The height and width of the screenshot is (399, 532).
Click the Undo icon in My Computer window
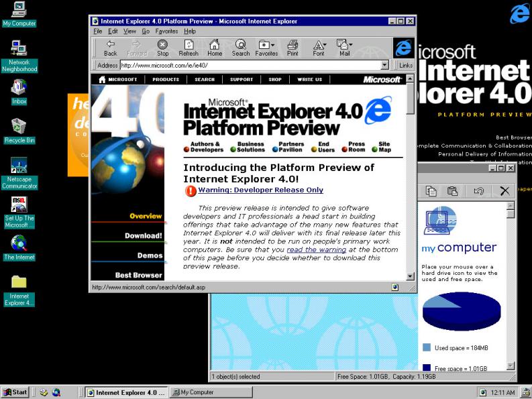(x=479, y=191)
